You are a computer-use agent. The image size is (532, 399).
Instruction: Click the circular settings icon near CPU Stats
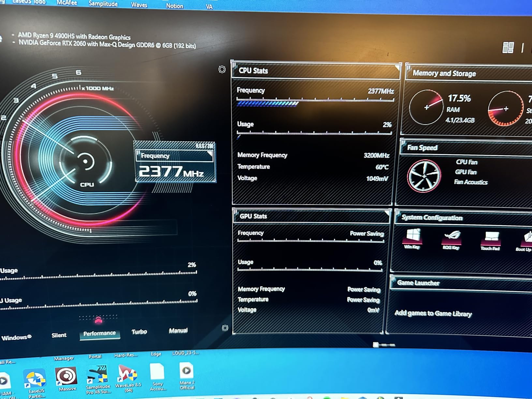(222, 69)
